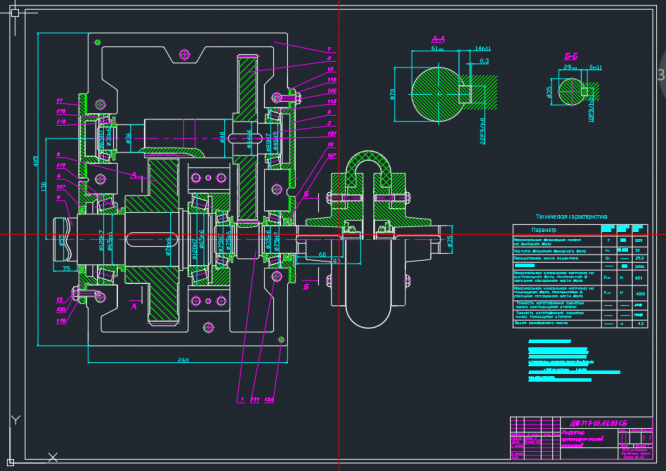Image resolution: width=666 pixels, height=471 pixels.
Task: Click the Техническая характеристика table title
Action: 571,215
